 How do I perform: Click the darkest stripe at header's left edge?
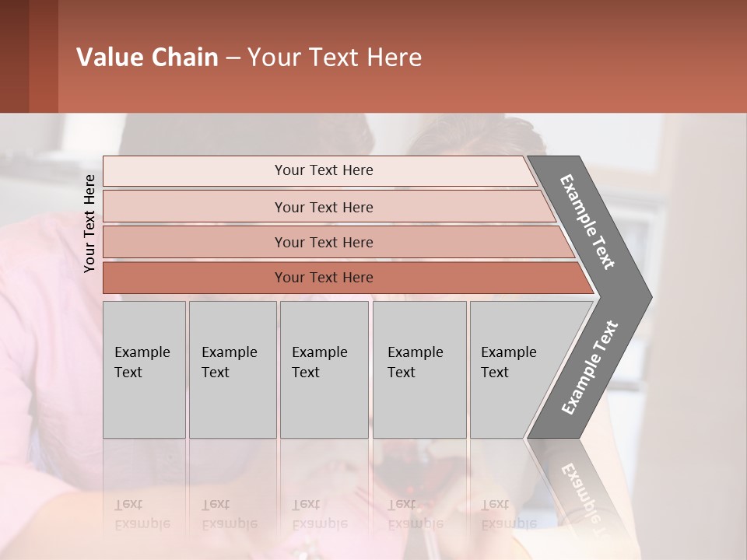[x=14, y=56]
